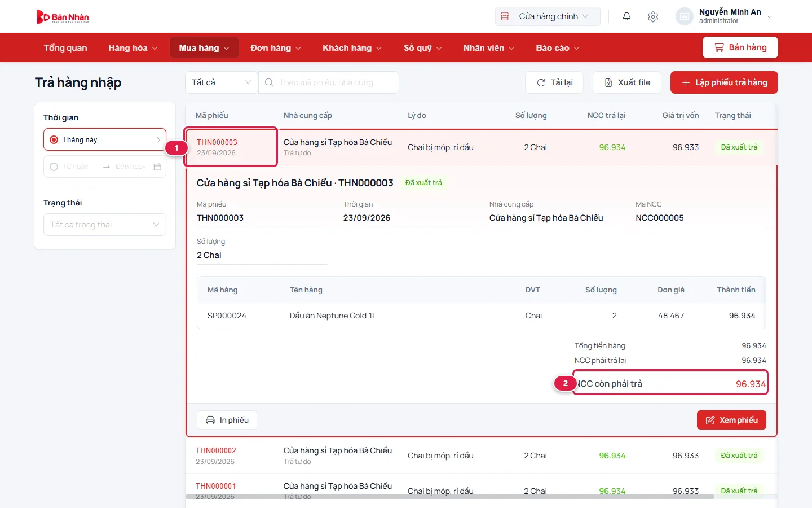Open the Mua hàng menu
This screenshot has height=508, width=812.
click(204, 48)
